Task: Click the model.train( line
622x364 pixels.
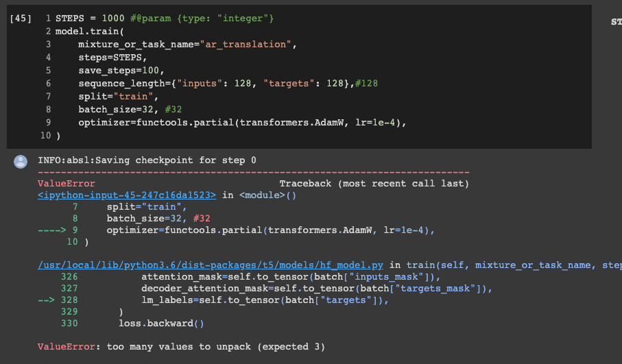Action: [x=90, y=32]
